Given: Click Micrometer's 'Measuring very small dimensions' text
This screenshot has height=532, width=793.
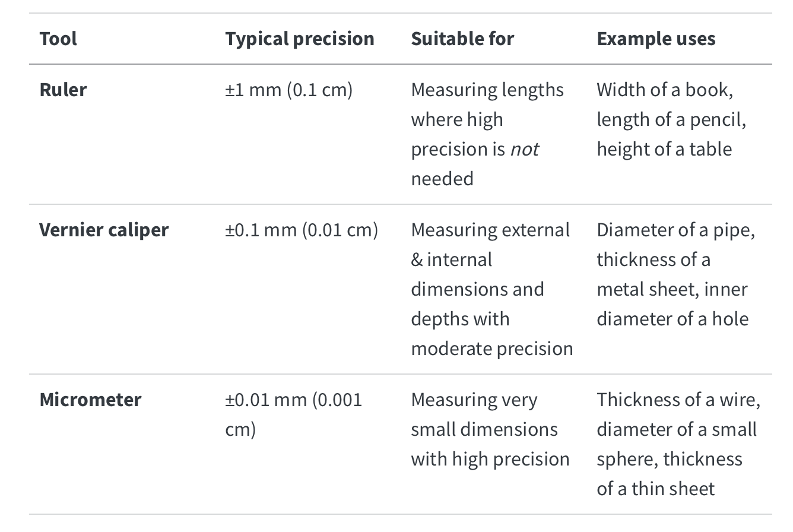Looking at the screenshot, I should [484, 414].
